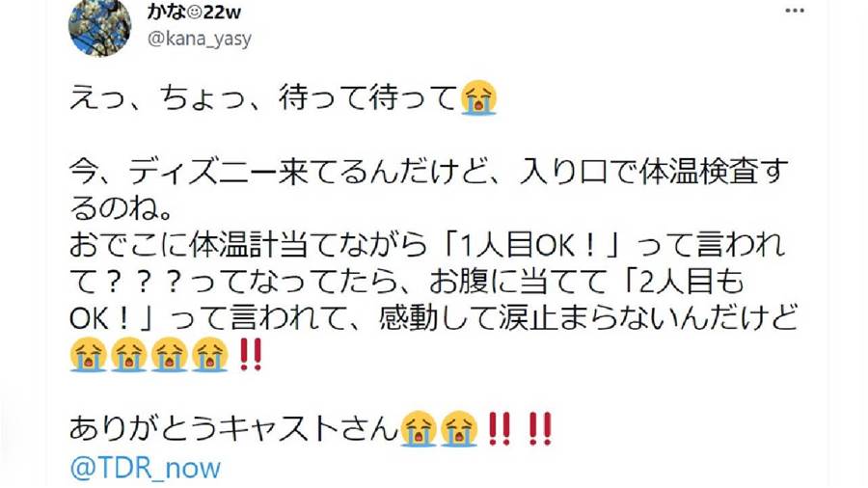Click the last red double exclamation mark
The width and height of the screenshot is (868, 488).
(540, 429)
